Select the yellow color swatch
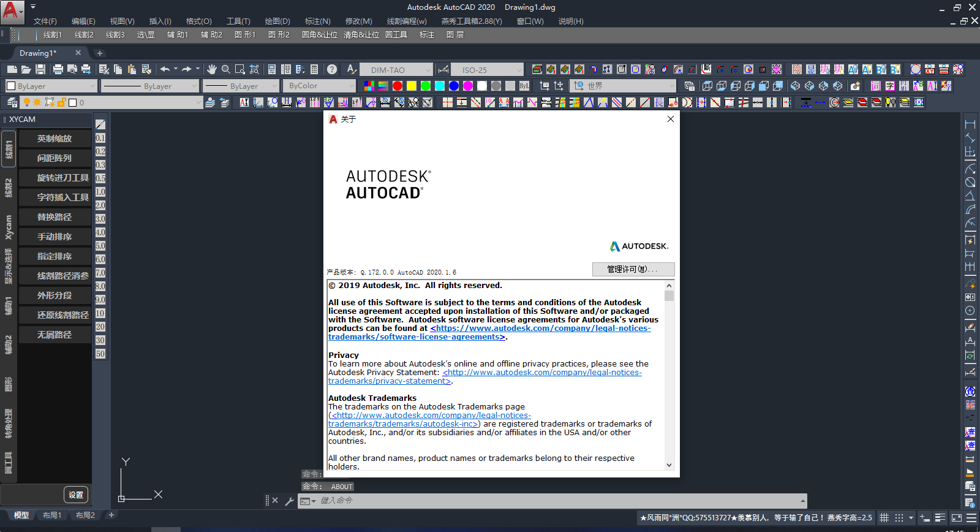Screen dimensions: 980x532 [x=412, y=86]
